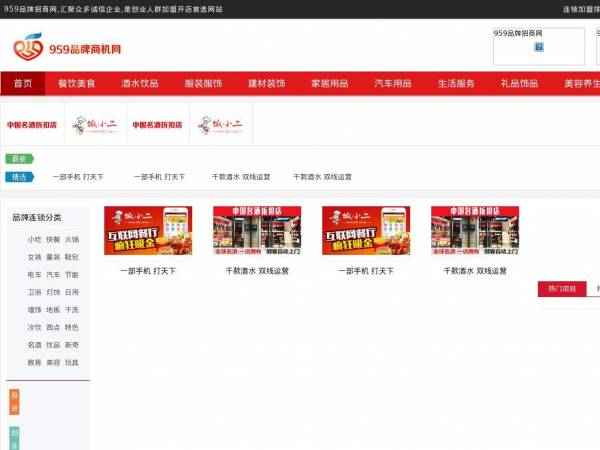Viewport: 600px width, 450px height.
Task: Open the 餐饮美食 navigation item
Action: tap(77, 83)
